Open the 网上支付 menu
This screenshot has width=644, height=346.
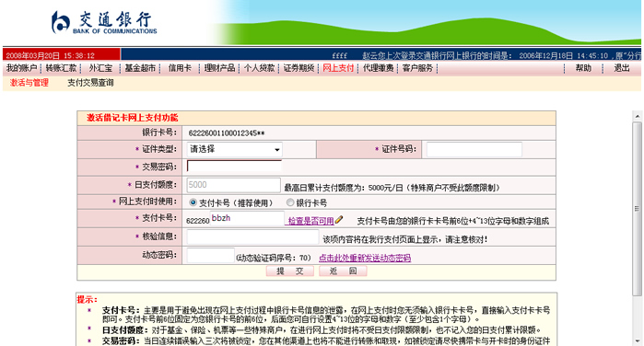tap(338, 68)
